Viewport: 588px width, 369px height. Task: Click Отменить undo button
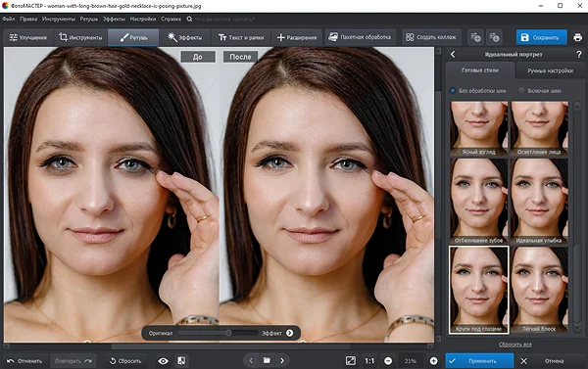click(x=24, y=361)
